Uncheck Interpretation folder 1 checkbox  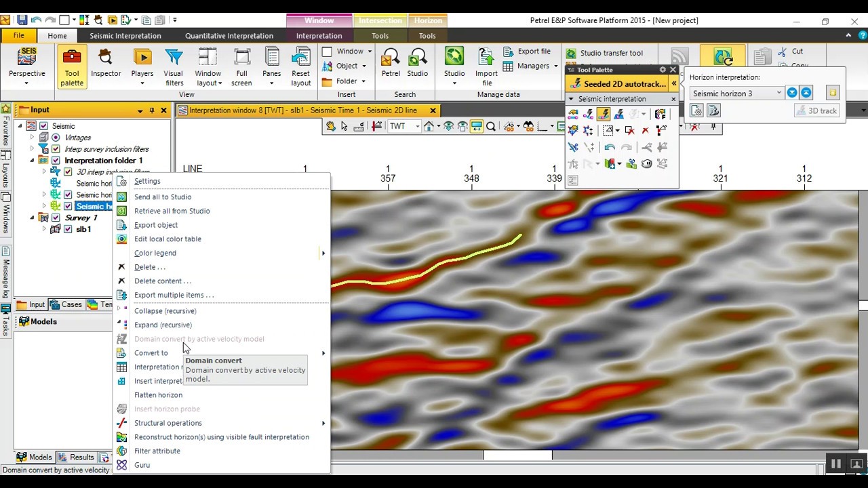[56, 161]
